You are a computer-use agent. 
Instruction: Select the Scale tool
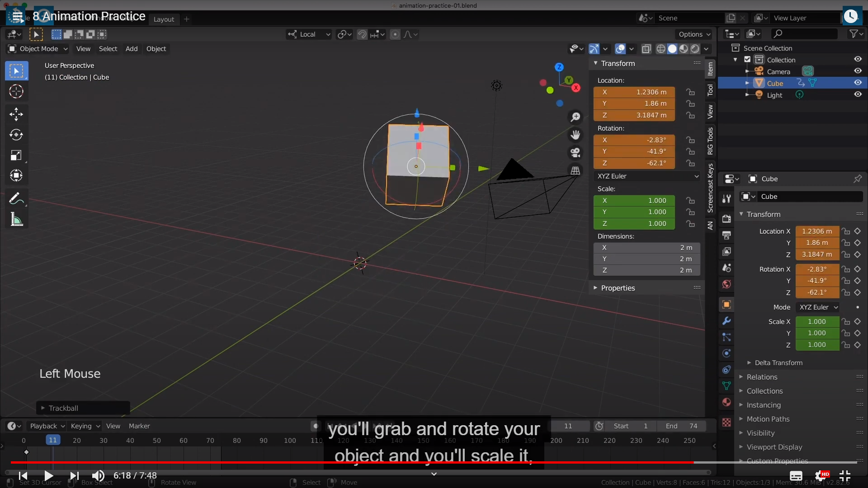16,155
